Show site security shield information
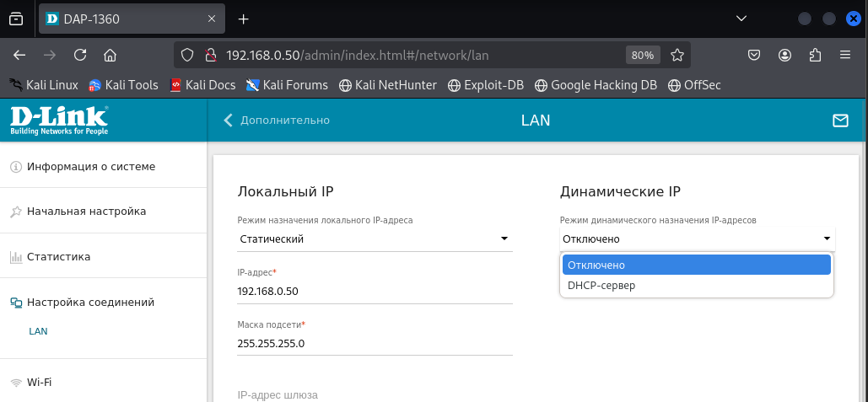This screenshot has width=868, height=402. [x=187, y=55]
